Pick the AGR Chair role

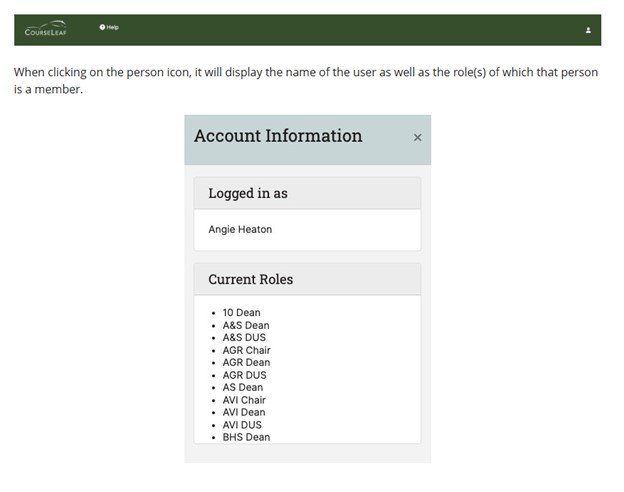(x=246, y=351)
